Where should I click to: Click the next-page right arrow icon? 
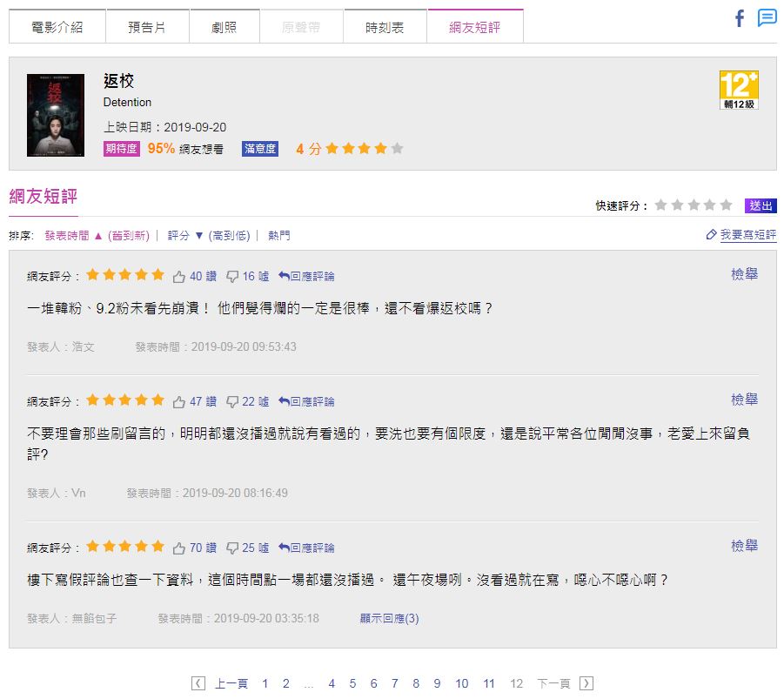(586, 683)
